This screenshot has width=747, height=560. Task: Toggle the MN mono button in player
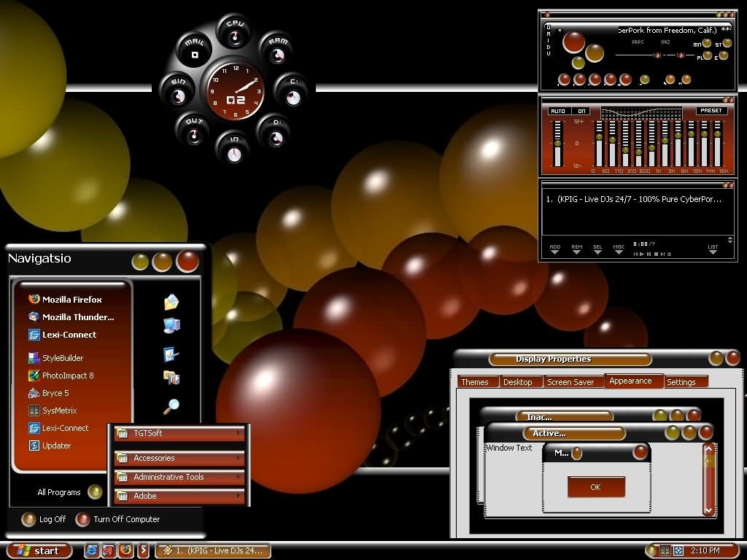click(707, 43)
